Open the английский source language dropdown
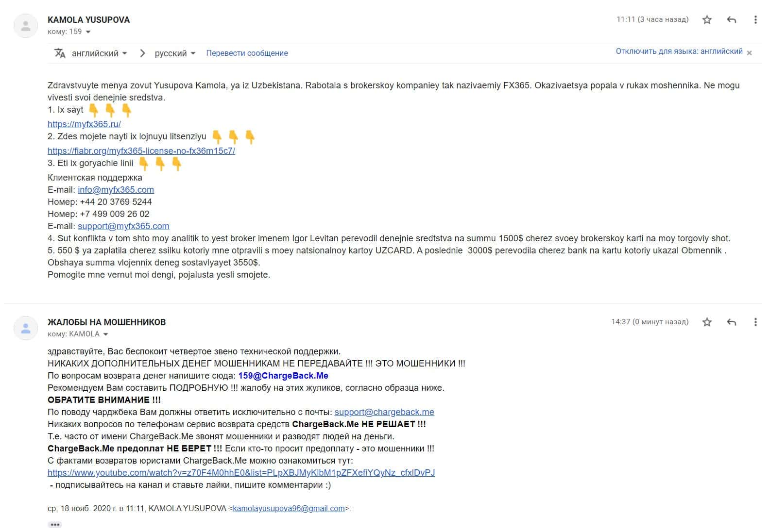The image size is (770, 532). (x=99, y=53)
